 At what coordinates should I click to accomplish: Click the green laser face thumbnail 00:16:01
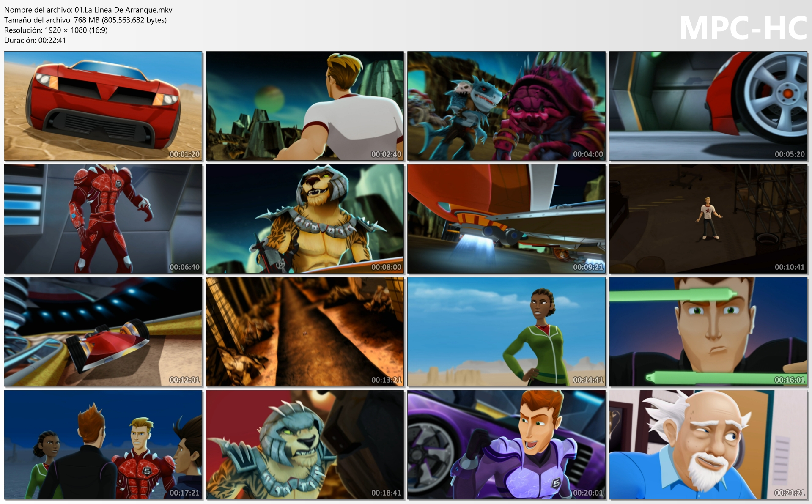pyautogui.click(x=708, y=332)
